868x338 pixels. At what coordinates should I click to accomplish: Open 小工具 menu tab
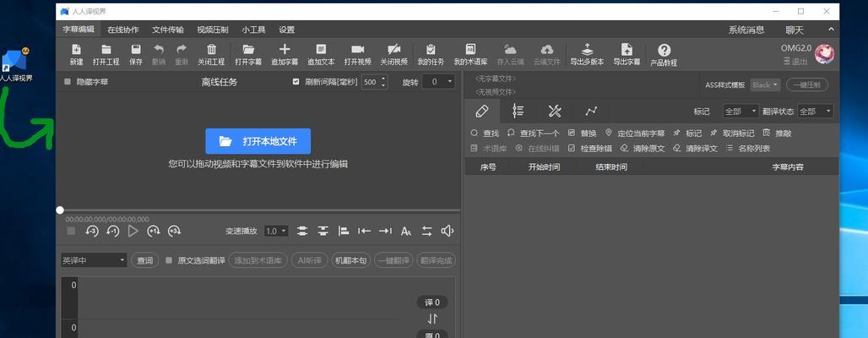pyautogui.click(x=253, y=30)
